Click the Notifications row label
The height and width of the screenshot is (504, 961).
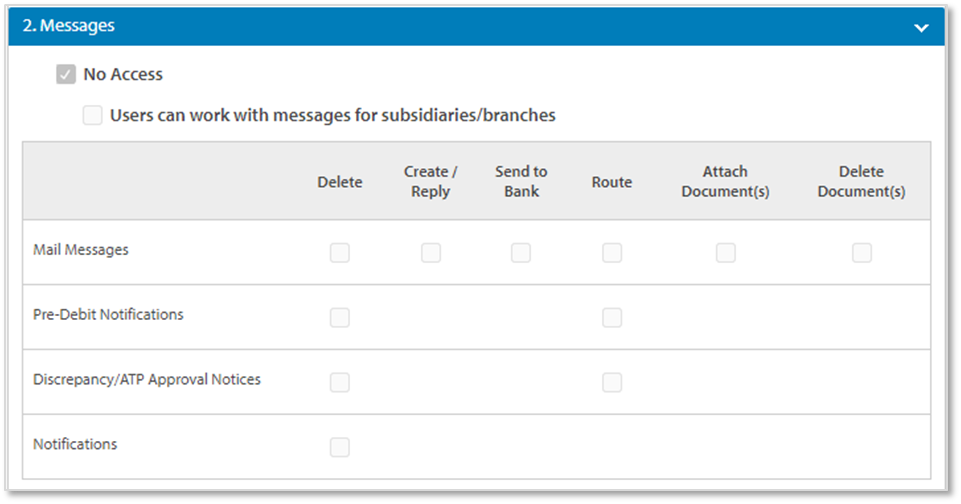coord(75,444)
